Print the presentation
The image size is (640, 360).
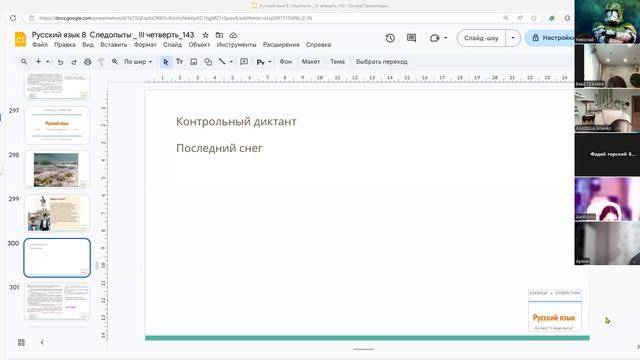[x=87, y=62]
